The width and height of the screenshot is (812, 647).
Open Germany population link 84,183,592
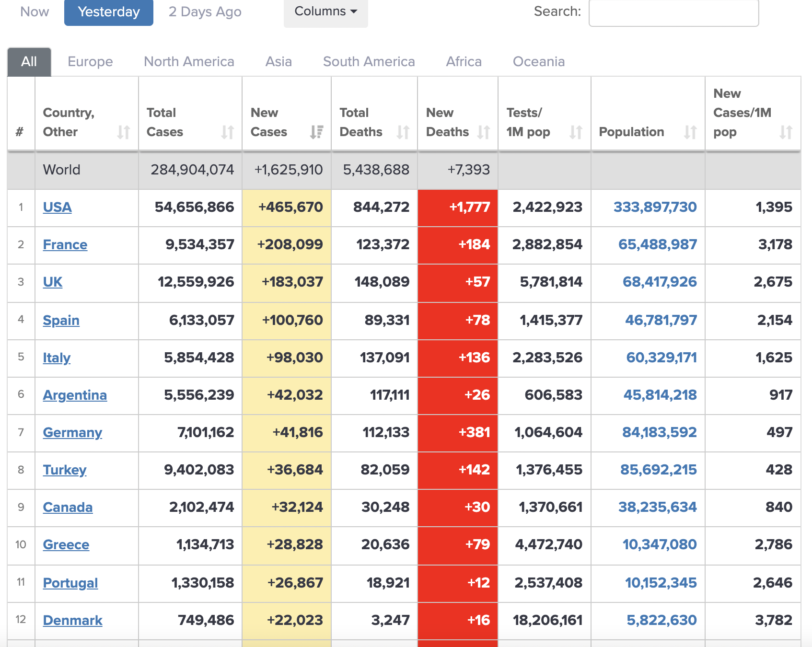(660, 432)
